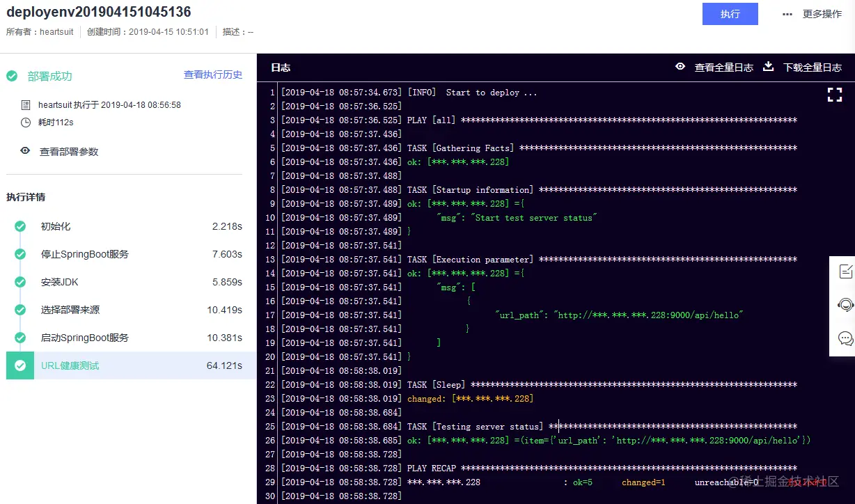The width and height of the screenshot is (855, 504).
Task: Click the blue 执行 button
Action: pos(730,14)
